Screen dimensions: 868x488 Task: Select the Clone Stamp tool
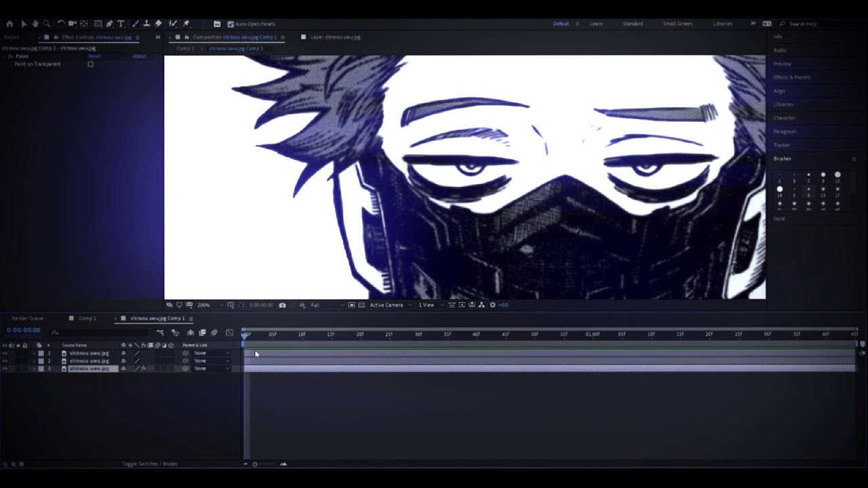[146, 24]
